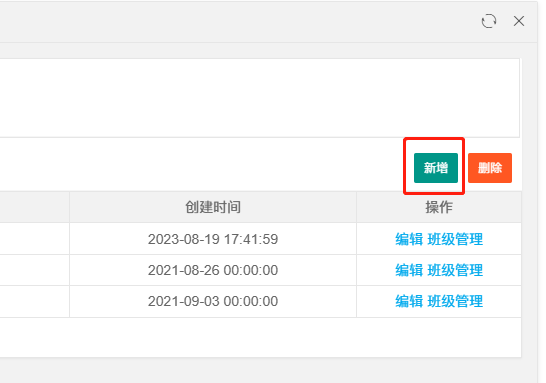This screenshot has width=546, height=383.
Task: Open 班级管理 for the 2021-08-26 00:00:00 row
Action: click(455, 270)
